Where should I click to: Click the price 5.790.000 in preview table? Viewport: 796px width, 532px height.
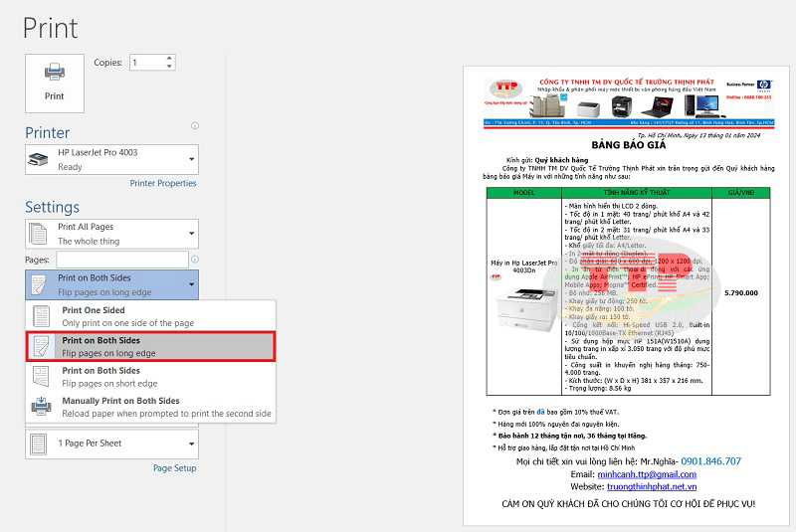click(741, 292)
